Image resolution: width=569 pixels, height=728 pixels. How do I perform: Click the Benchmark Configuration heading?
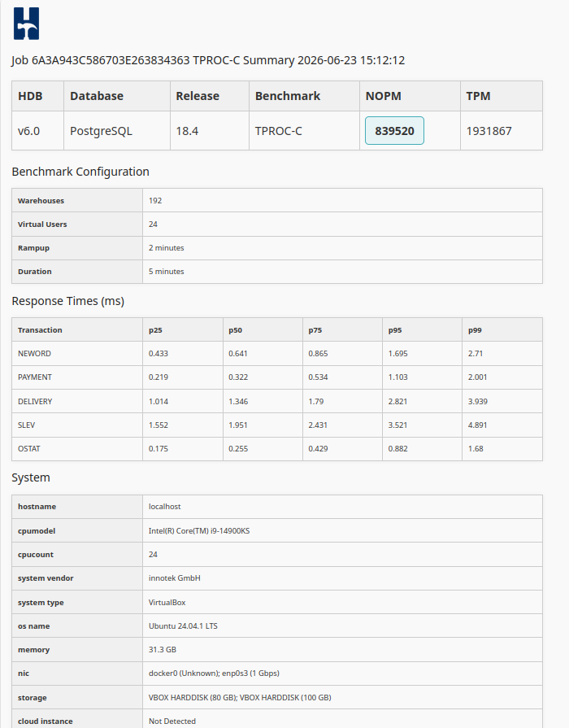pos(80,172)
